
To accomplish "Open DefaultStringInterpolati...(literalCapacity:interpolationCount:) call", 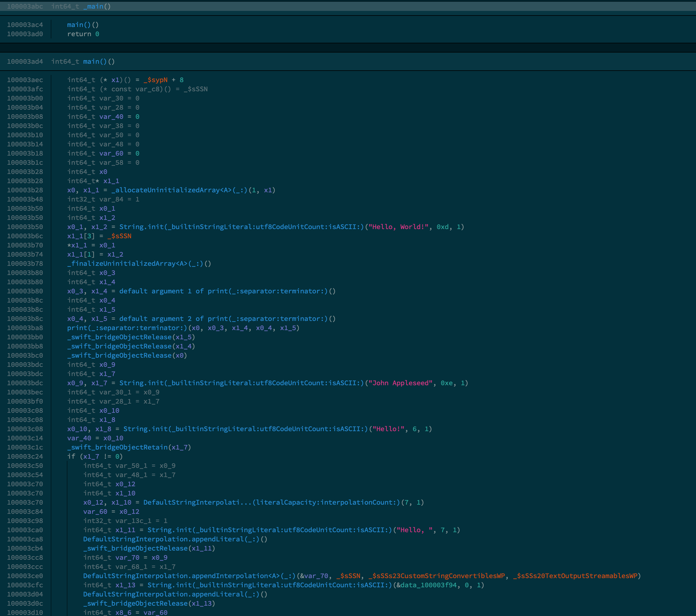I will 272,503.
